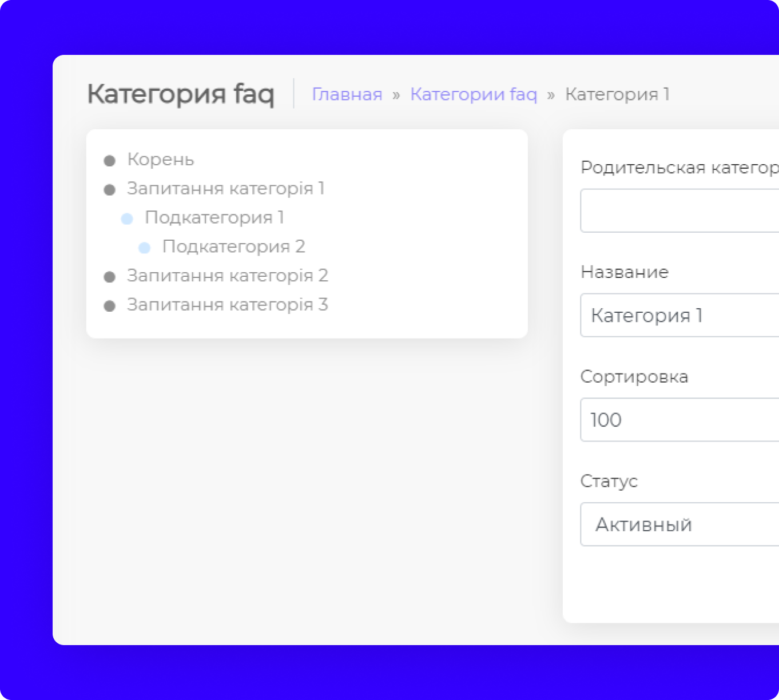Focus the Сортировка field showing 100
Viewport: 779px width, 700px height.
click(679, 420)
